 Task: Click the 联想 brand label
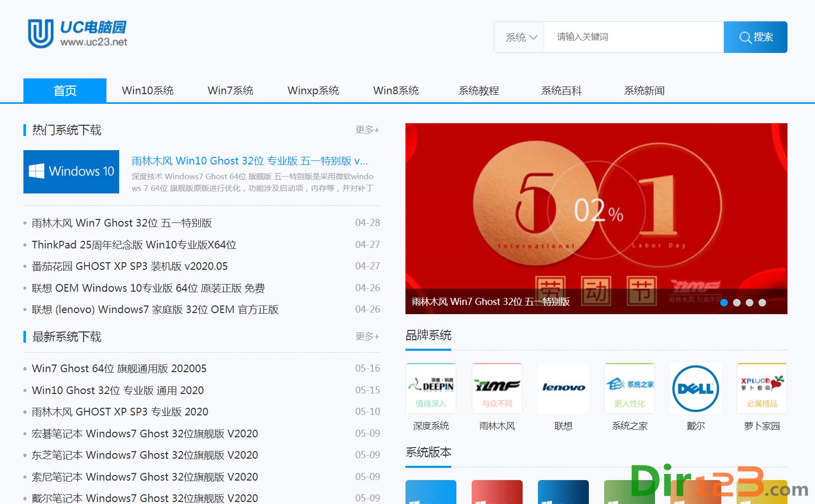click(x=563, y=426)
